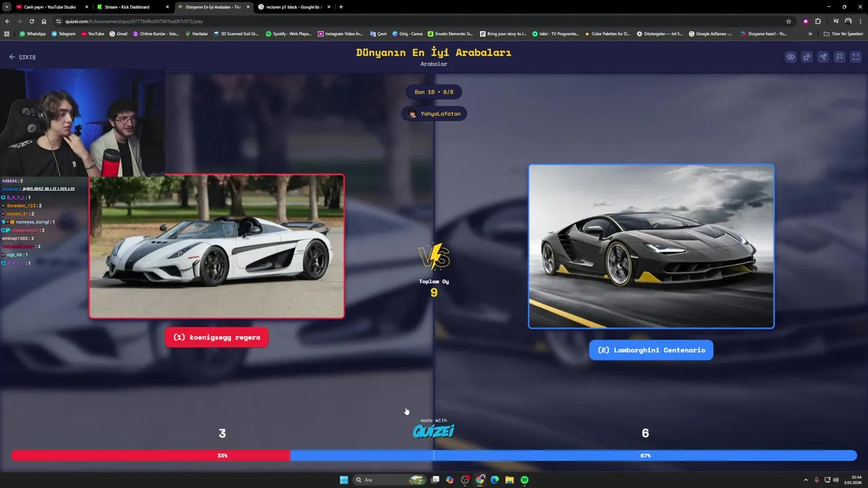Click the blue 67% vote bar

(574, 455)
